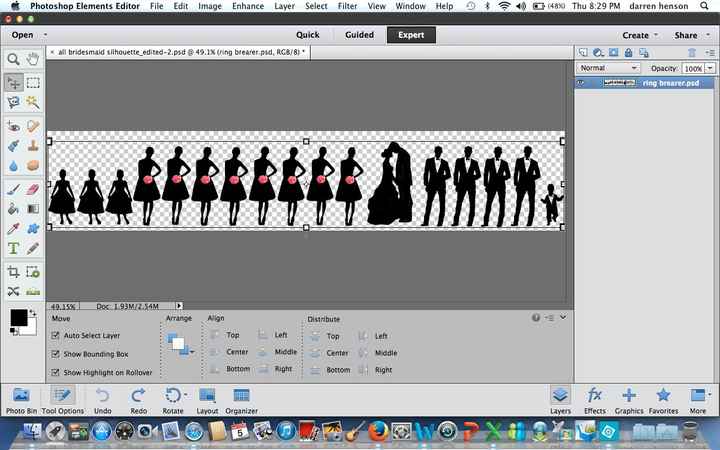Align layers to Top
Image resolution: width=720 pixels, height=450 pixels.
[225, 335]
